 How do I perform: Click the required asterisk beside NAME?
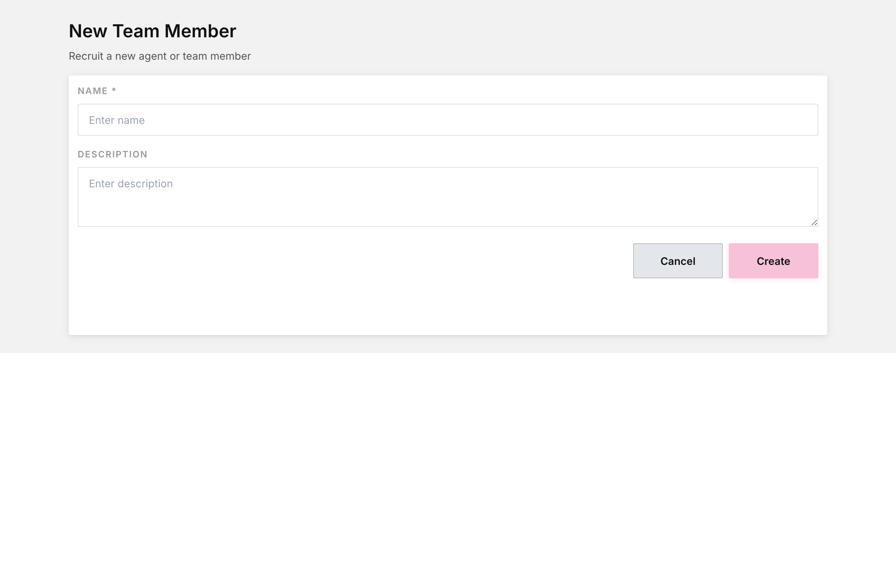click(x=114, y=90)
